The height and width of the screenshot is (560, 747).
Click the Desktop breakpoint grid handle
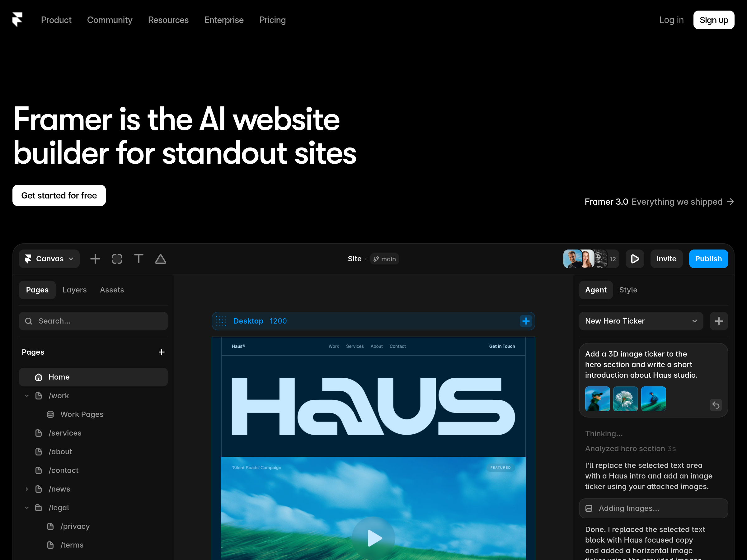(221, 321)
